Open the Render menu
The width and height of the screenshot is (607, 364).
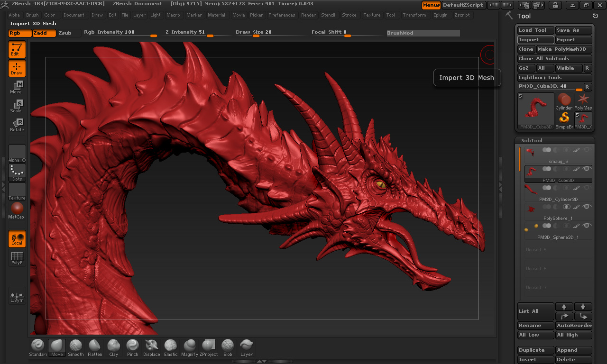(308, 15)
